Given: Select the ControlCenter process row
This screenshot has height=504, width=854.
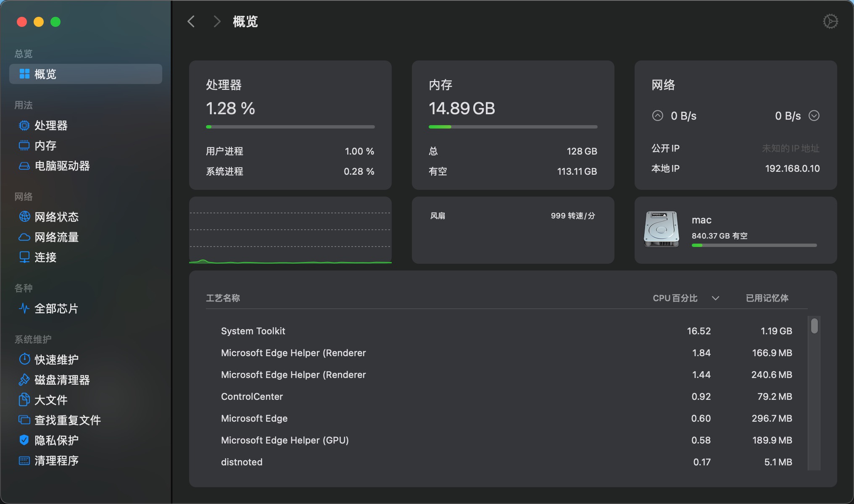Looking at the screenshot, I should pyautogui.click(x=506, y=396).
